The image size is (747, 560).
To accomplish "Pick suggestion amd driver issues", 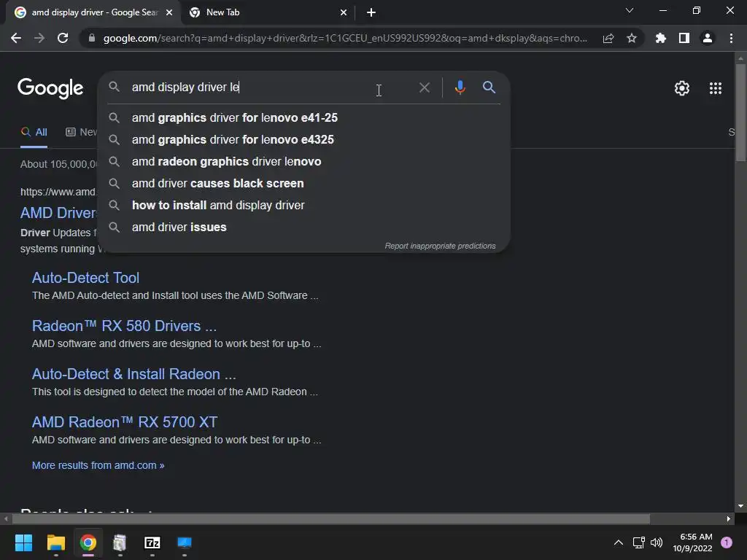I will click(305, 227).
